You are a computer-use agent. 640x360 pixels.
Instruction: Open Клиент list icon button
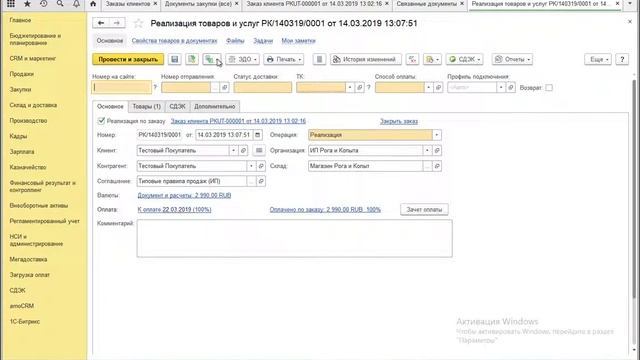click(259, 151)
